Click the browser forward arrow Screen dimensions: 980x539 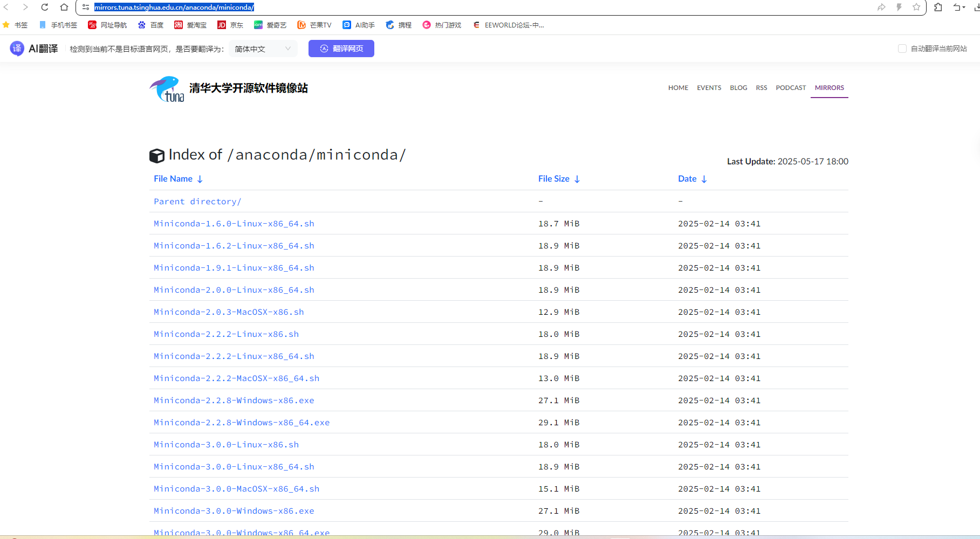click(x=25, y=7)
